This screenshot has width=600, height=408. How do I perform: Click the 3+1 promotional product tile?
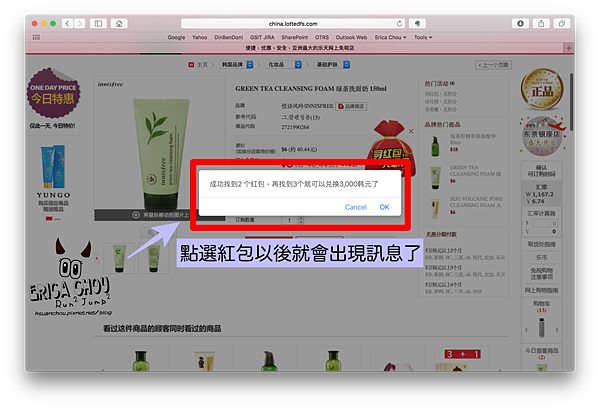pyautogui.click(x=462, y=359)
